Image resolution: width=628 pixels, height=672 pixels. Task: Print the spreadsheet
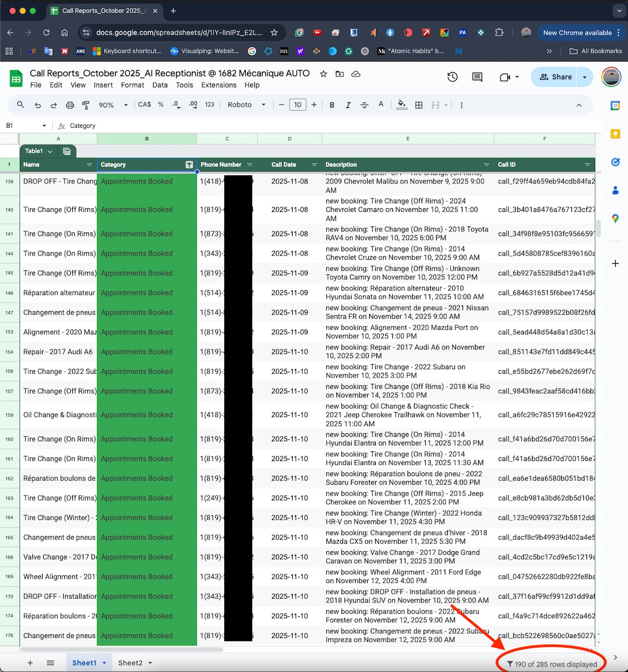[70, 105]
